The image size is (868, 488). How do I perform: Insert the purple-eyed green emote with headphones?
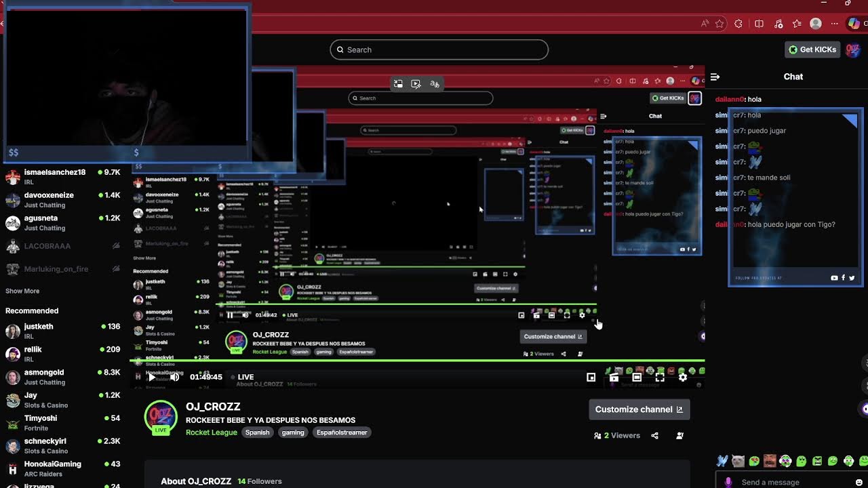tap(785, 462)
